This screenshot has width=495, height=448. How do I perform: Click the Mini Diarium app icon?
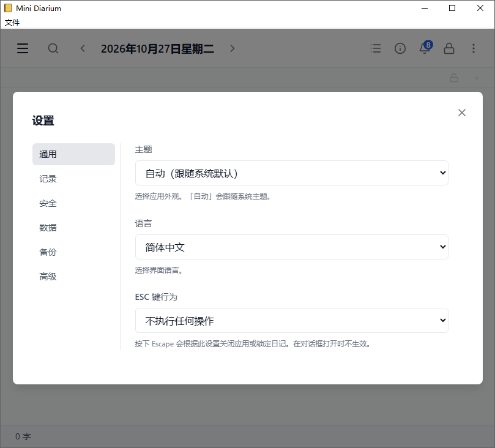8,8
